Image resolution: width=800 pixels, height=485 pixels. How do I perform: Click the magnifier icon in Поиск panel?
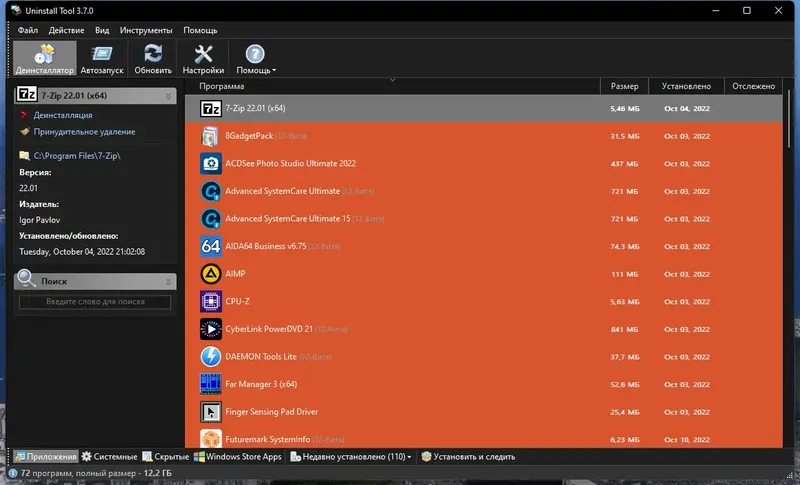point(26,278)
